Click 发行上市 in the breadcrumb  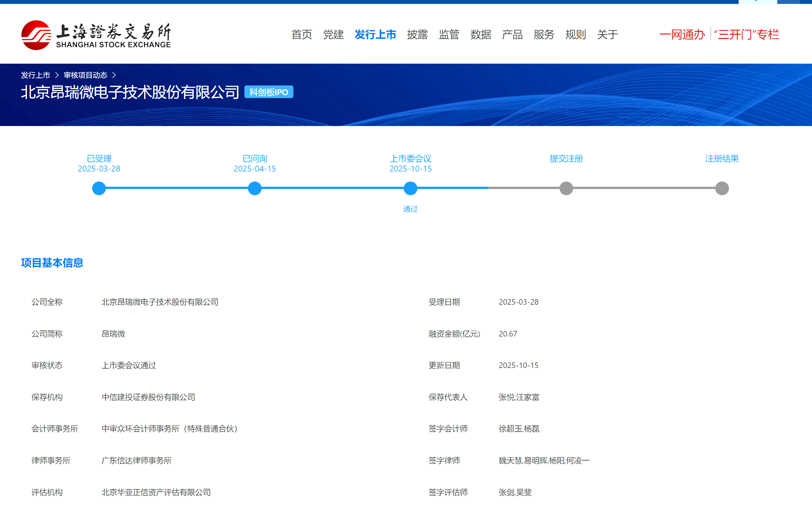click(x=35, y=75)
